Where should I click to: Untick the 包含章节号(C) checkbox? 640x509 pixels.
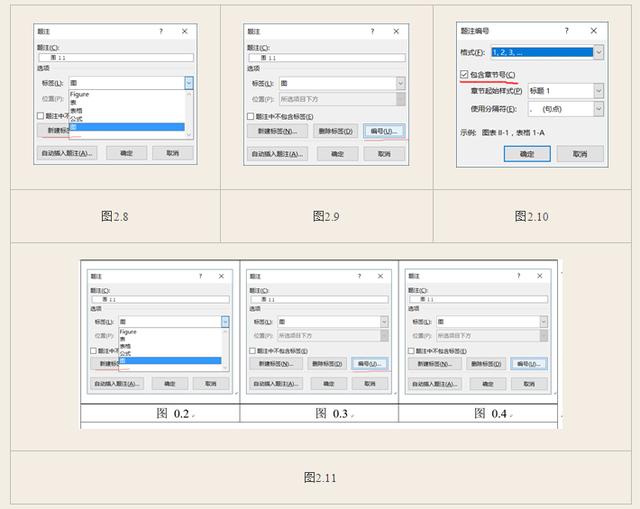pos(464,74)
